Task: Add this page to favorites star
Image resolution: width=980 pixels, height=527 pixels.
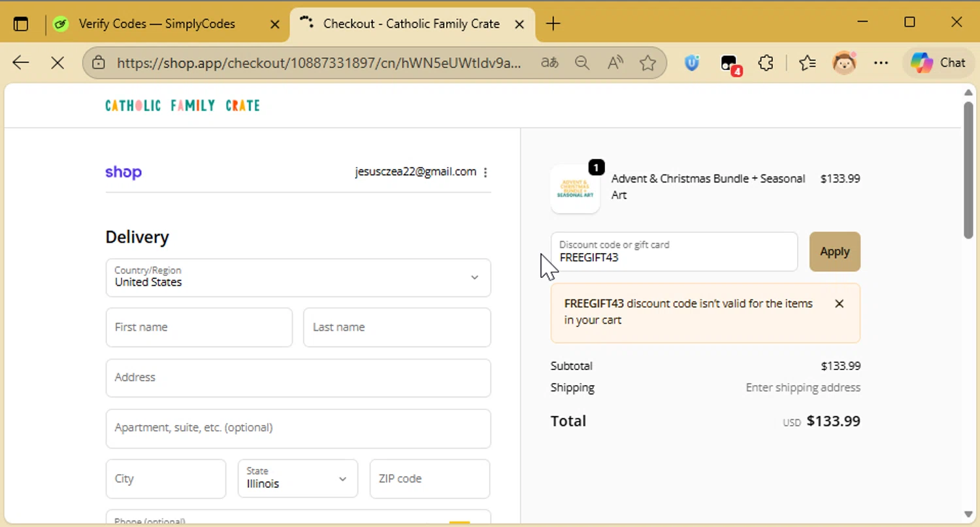Action: pyautogui.click(x=647, y=63)
